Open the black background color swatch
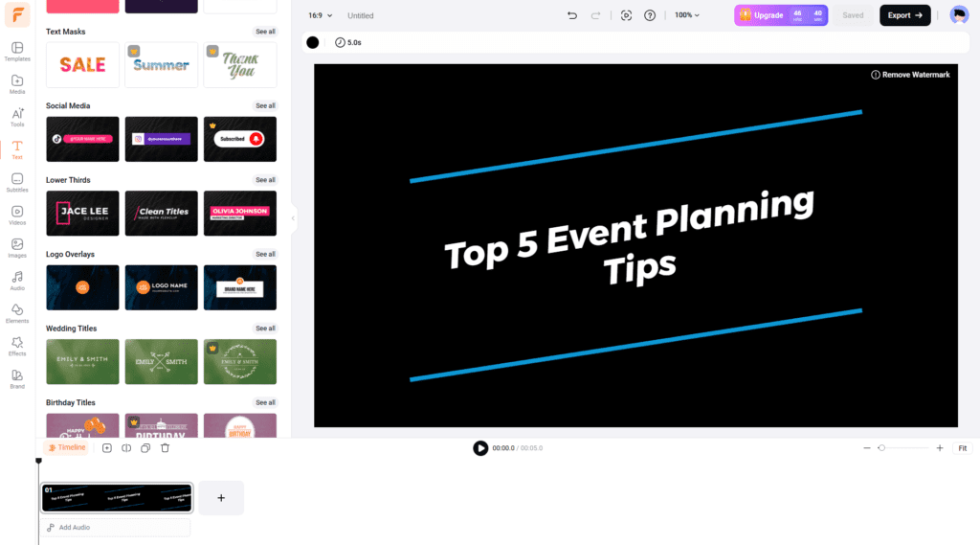980x545 pixels. (313, 42)
